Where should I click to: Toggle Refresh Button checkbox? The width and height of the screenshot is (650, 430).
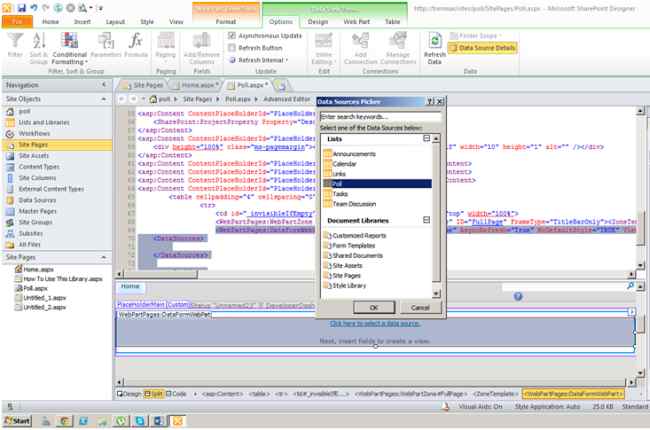tap(232, 48)
